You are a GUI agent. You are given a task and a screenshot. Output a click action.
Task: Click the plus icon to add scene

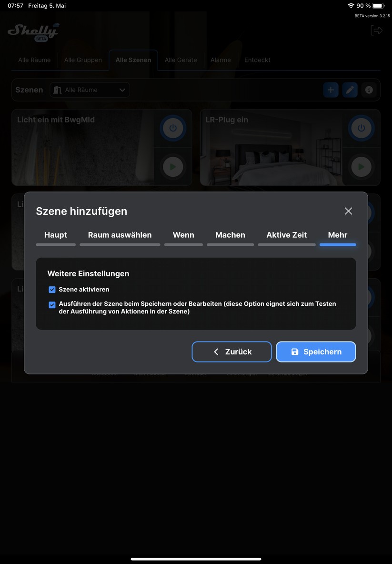point(331,90)
